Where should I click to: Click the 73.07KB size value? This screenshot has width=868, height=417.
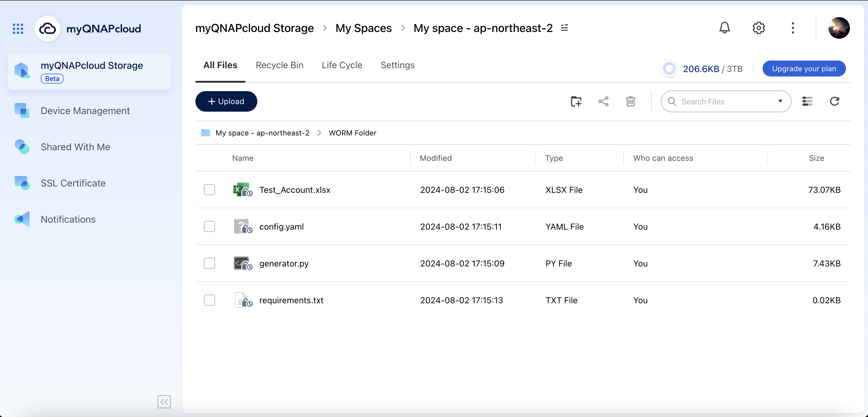(824, 190)
